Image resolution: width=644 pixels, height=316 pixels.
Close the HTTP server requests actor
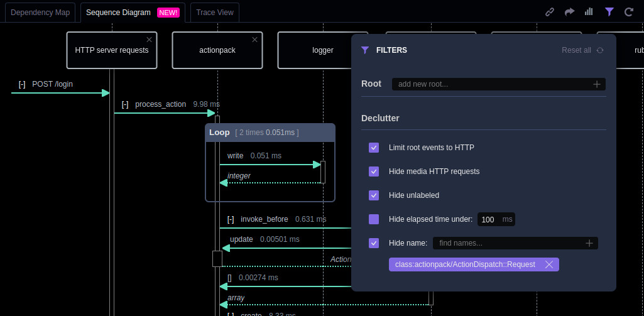(149, 40)
